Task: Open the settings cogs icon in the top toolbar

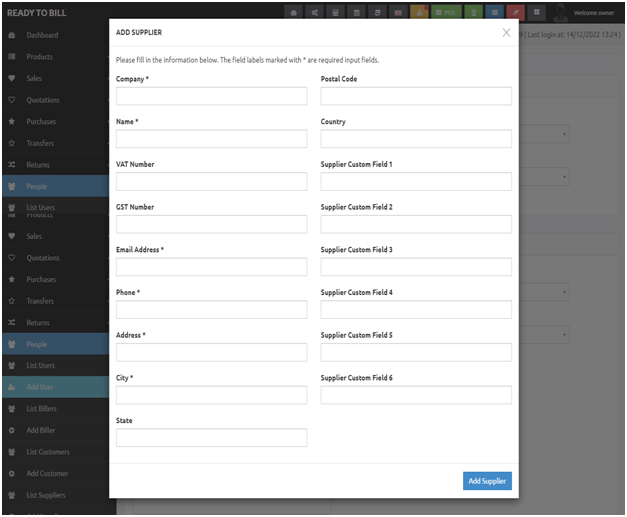Action: pyautogui.click(x=315, y=12)
